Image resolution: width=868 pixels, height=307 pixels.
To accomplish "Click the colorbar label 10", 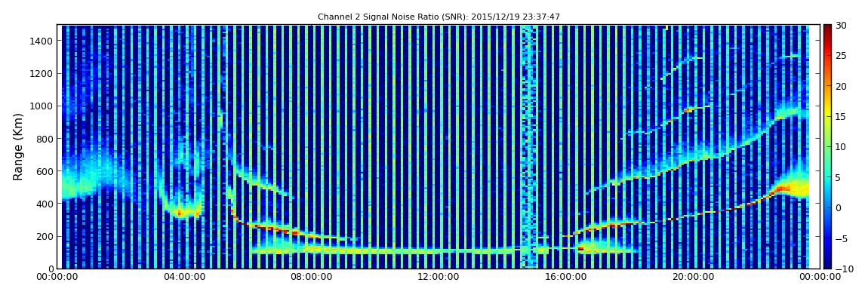I will click(841, 147).
